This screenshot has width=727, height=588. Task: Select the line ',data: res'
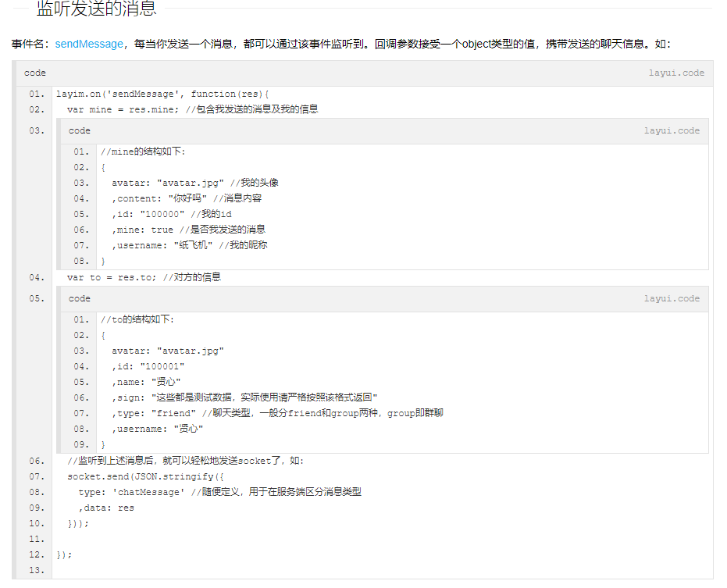(106, 508)
